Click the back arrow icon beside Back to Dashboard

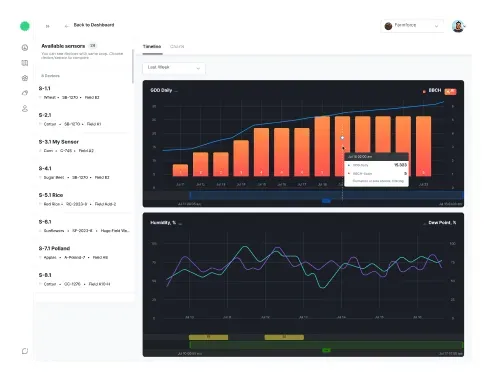67,26
